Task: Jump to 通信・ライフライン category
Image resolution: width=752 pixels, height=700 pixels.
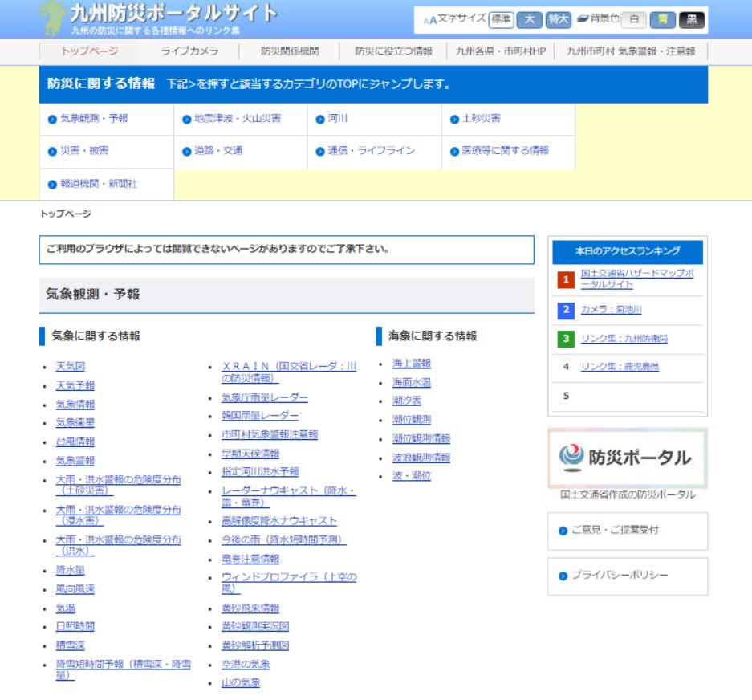Action: (x=372, y=151)
